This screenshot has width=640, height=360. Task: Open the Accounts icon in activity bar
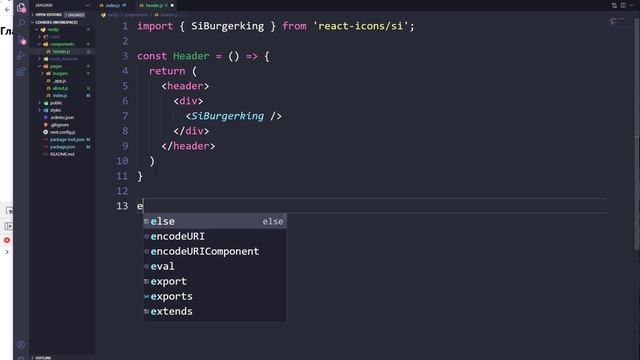tap(21, 345)
